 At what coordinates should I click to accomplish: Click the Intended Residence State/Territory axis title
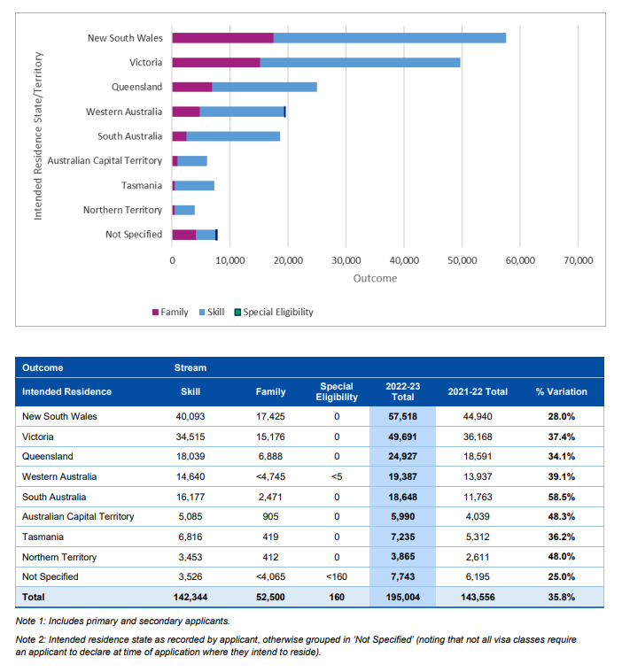click(x=38, y=136)
